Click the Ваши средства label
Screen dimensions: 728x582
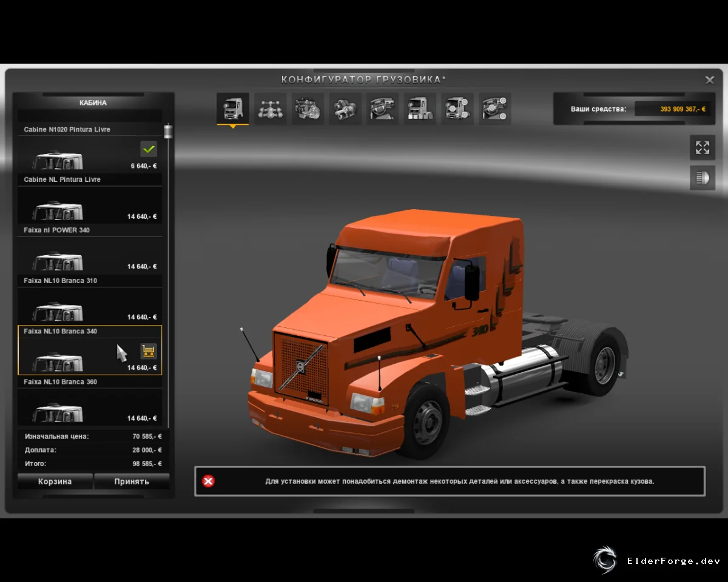pos(598,109)
